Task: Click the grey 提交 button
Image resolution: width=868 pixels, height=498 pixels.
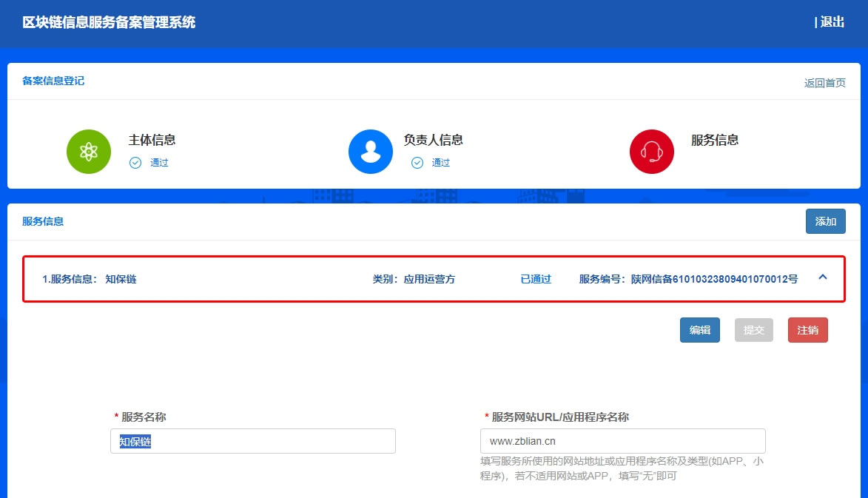Action: [753, 330]
